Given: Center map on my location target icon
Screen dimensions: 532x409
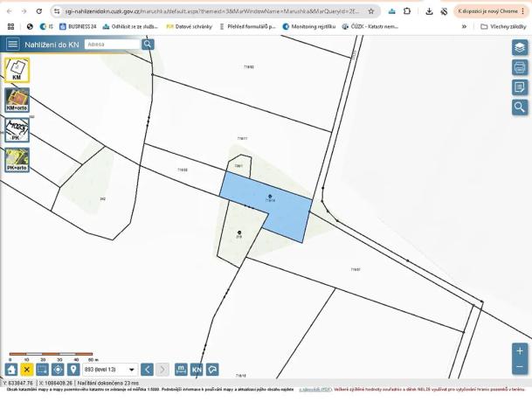Looking at the screenshot, I should click(58, 370).
